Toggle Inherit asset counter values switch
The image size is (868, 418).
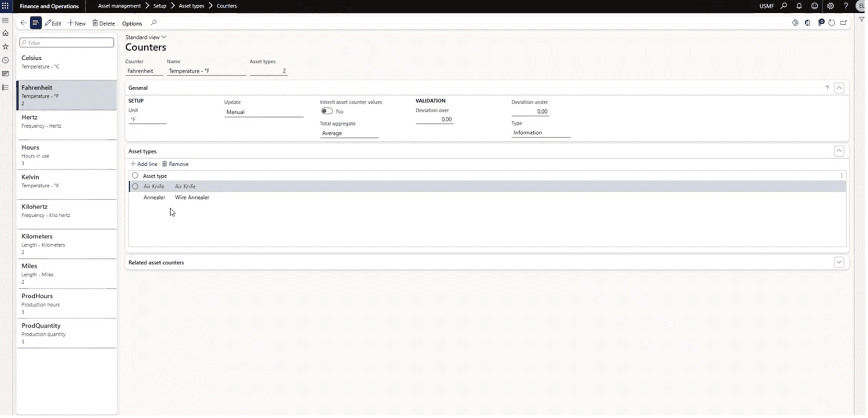point(327,111)
